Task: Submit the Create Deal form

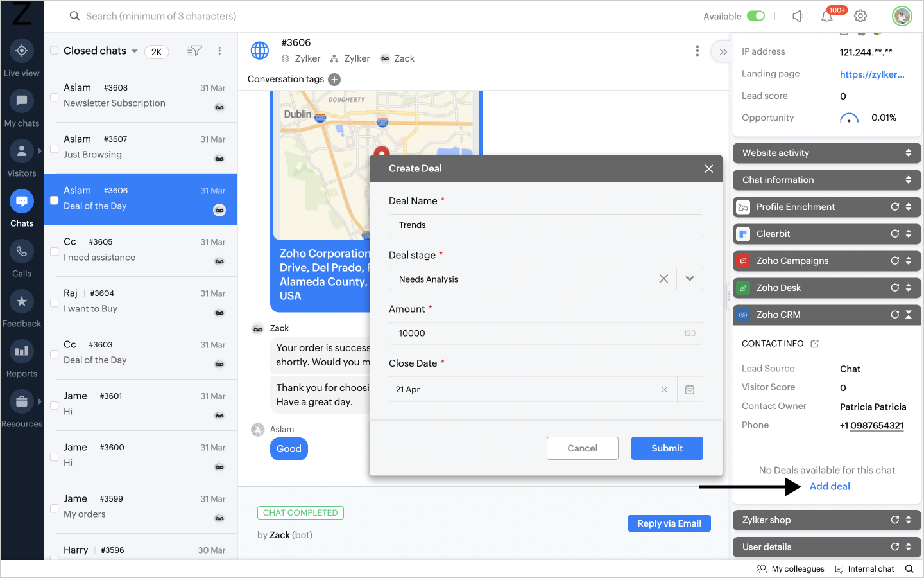Action: [667, 448]
